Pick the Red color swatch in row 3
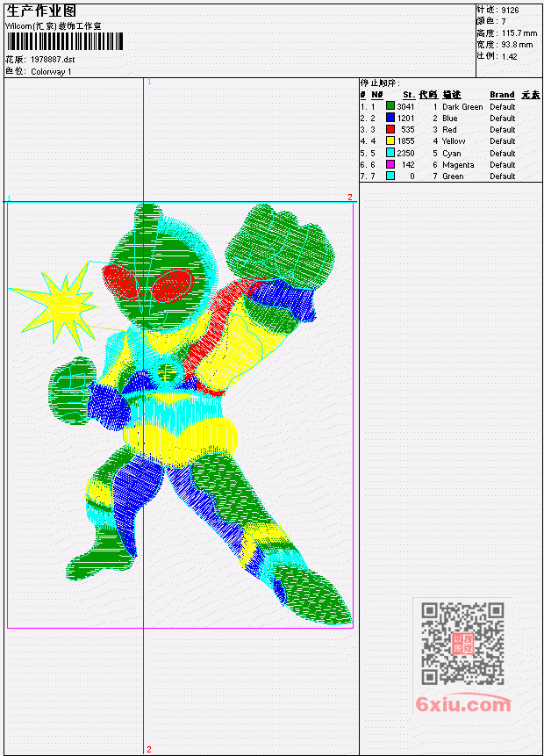This screenshot has width=544, height=756. pyautogui.click(x=390, y=129)
